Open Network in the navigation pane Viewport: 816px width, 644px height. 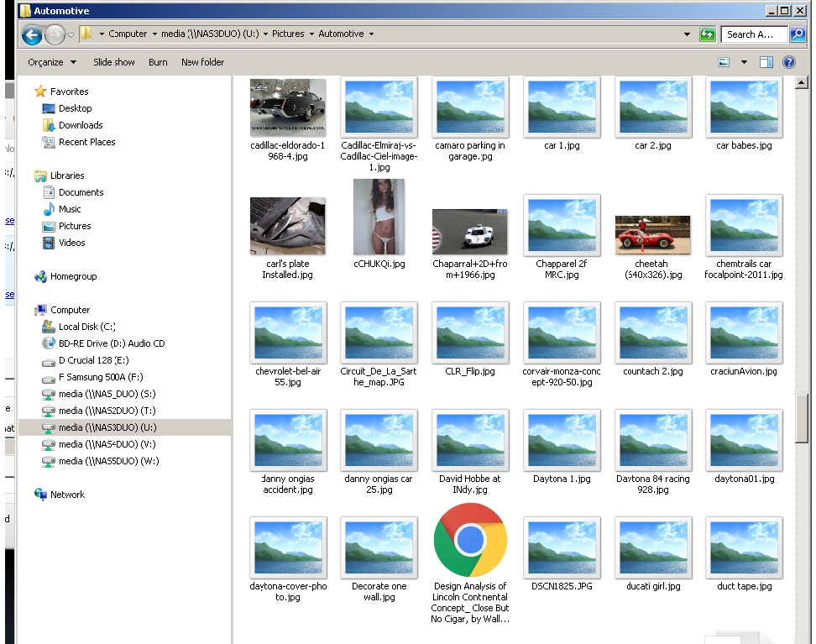pos(67,495)
